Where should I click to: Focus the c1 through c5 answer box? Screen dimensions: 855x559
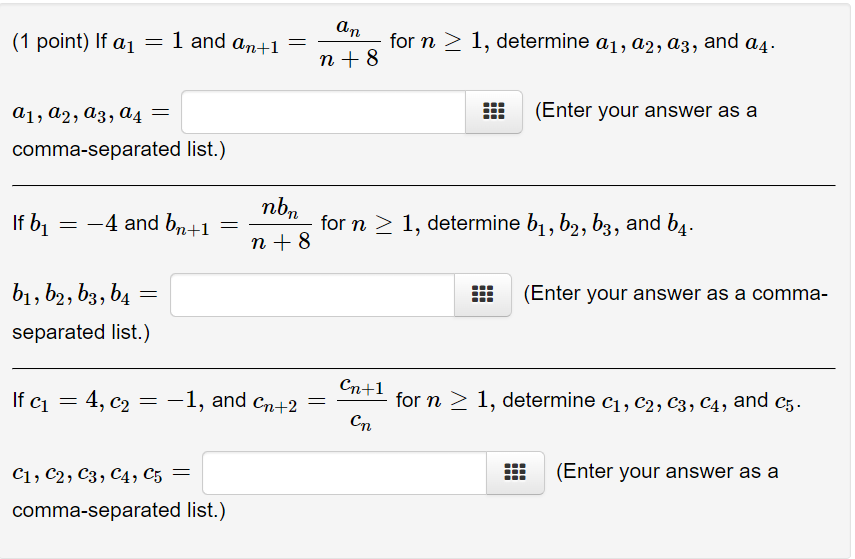pyautogui.click(x=345, y=473)
